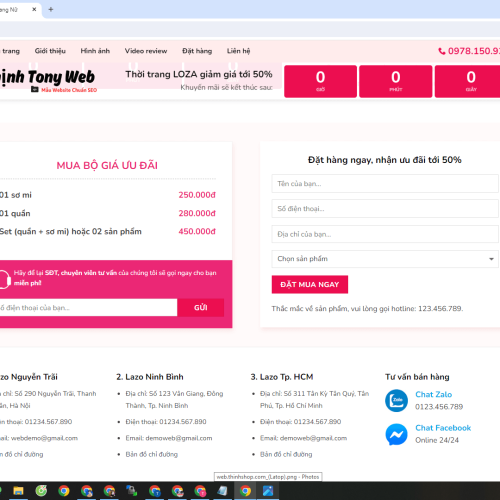The width and height of the screenshot is (500, 500).
Task: Click 'Điện thoại: 01234.567.890' under Lazo Ninh Bình
Action: 166,422
